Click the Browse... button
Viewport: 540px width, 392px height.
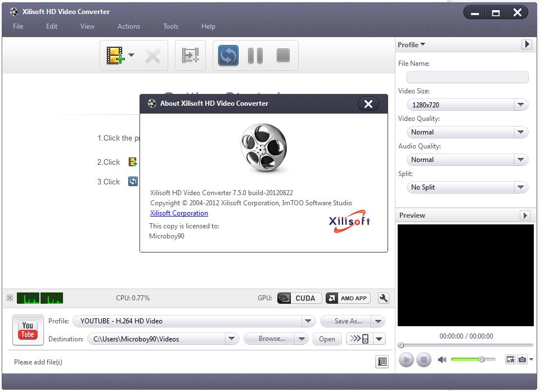269,339
